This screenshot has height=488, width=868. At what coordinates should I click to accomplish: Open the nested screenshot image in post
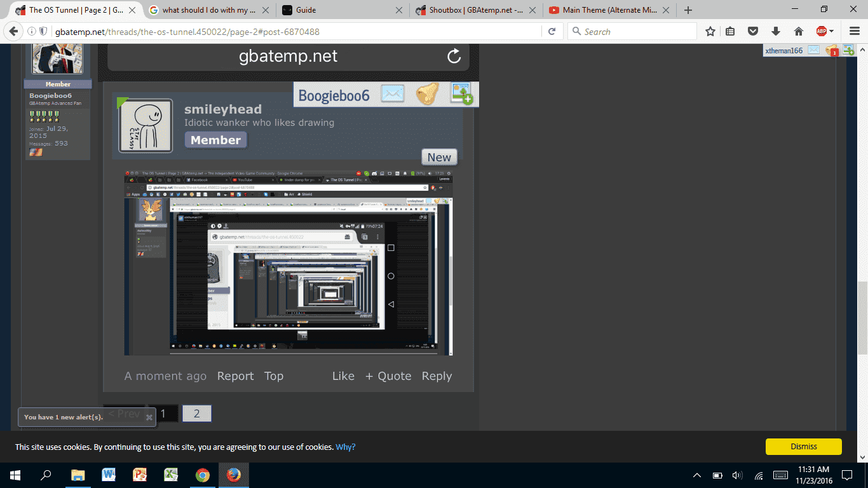click(288, 263)
